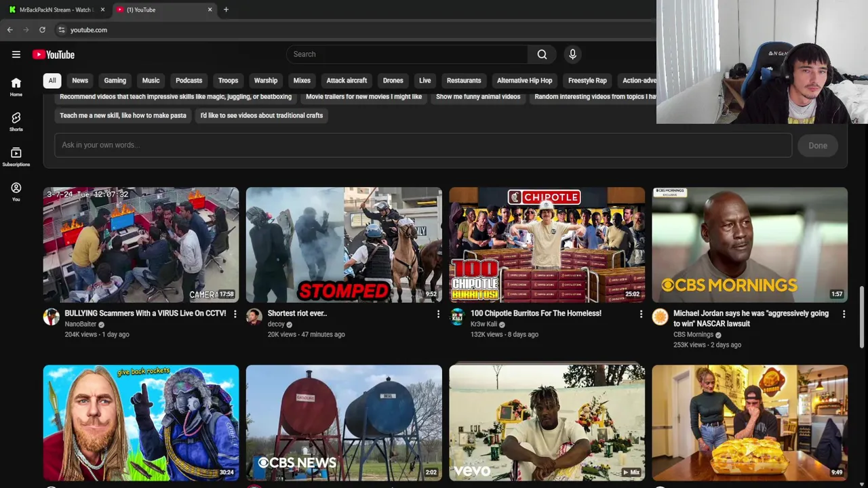Open the YouTube hamburger guide menu
The height and width of the screenshot is (488, 868).
click(x=16, y=54)
